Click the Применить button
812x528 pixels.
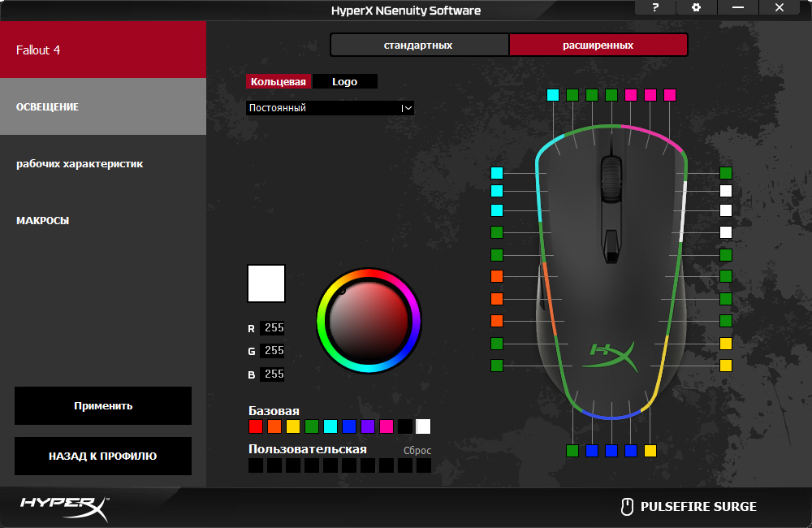103,405
